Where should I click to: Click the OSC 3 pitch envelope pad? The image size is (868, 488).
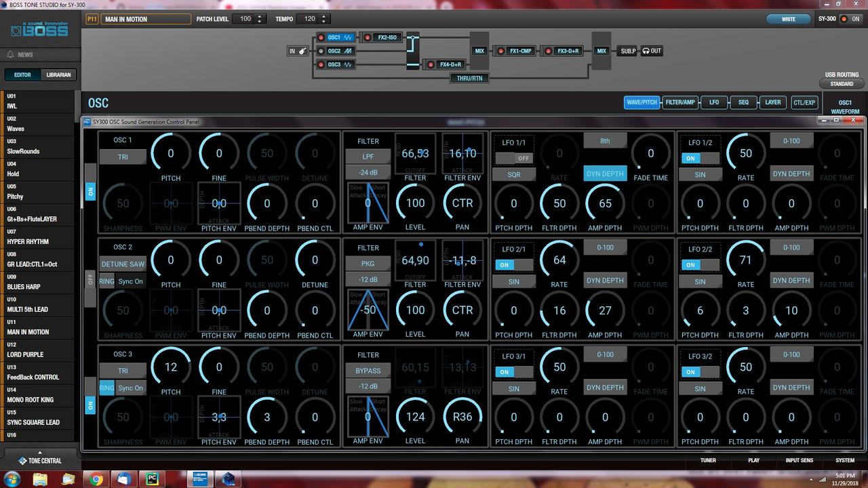(219, 417)
